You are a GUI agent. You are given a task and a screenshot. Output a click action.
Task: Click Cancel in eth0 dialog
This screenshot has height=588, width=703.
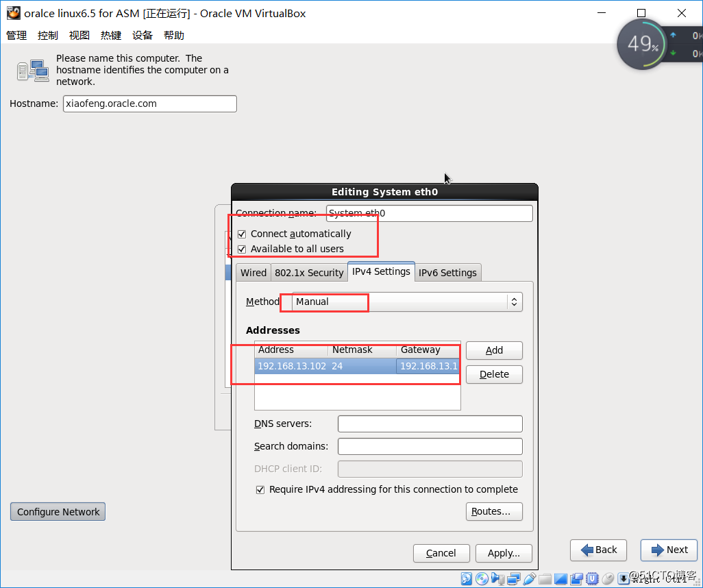coord(441,553)
